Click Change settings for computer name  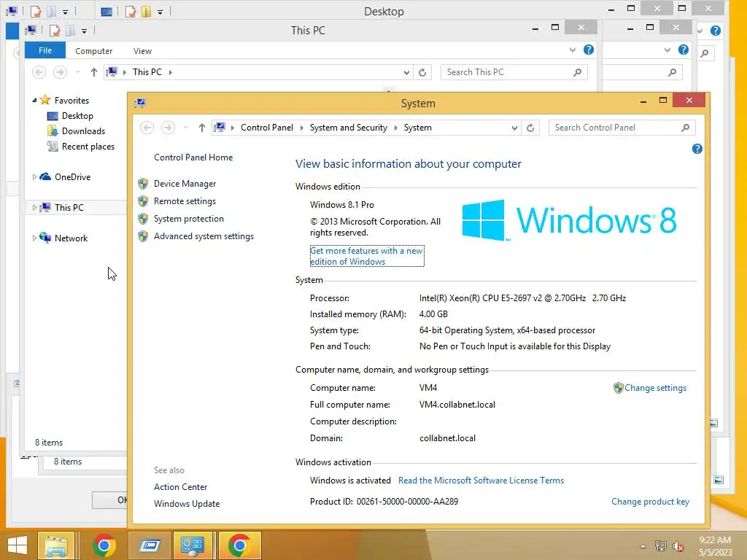[x=656, y=388]
